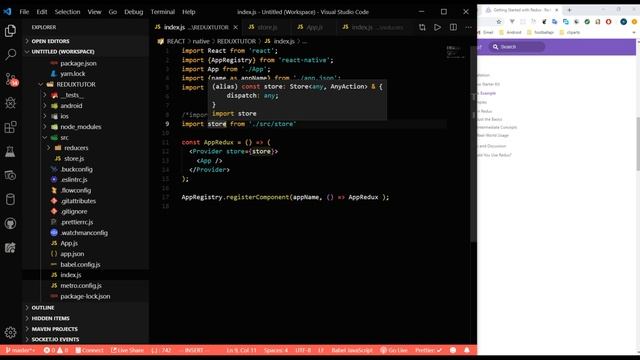Image resolution: width=640 pixels, height=360 pixels.
Task: Open the Explorer view in activity bar
Action: (x=10, y=31)
